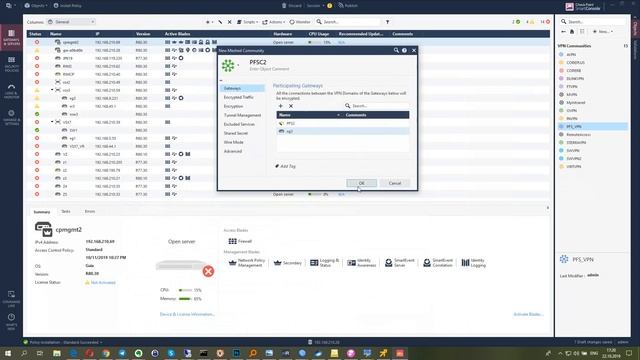Viewport: 640px width, 360px height.
Task: Select Gateways page in dialog navigation
Action: [242, 88]
